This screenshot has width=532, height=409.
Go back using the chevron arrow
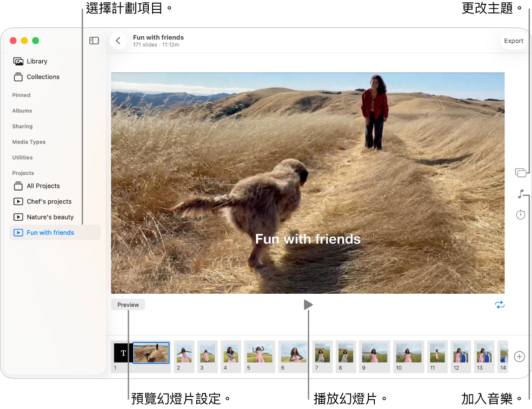point(118,41)
